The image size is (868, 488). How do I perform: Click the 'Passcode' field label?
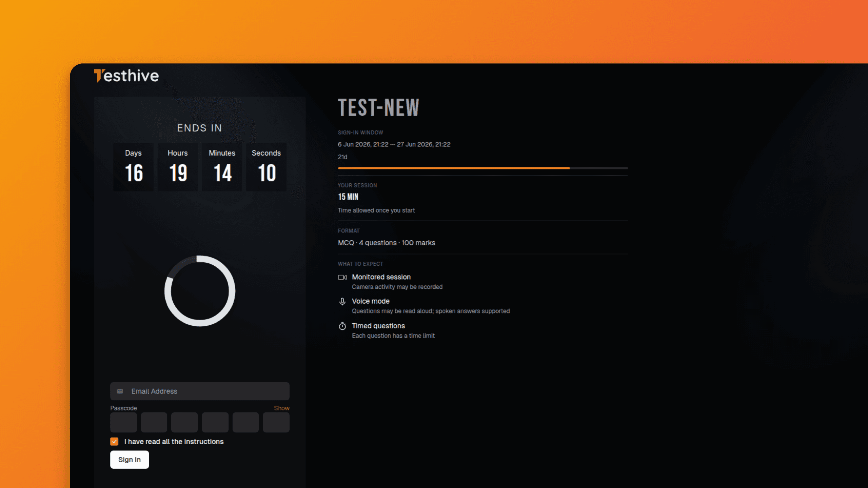[x=123, y=408]
